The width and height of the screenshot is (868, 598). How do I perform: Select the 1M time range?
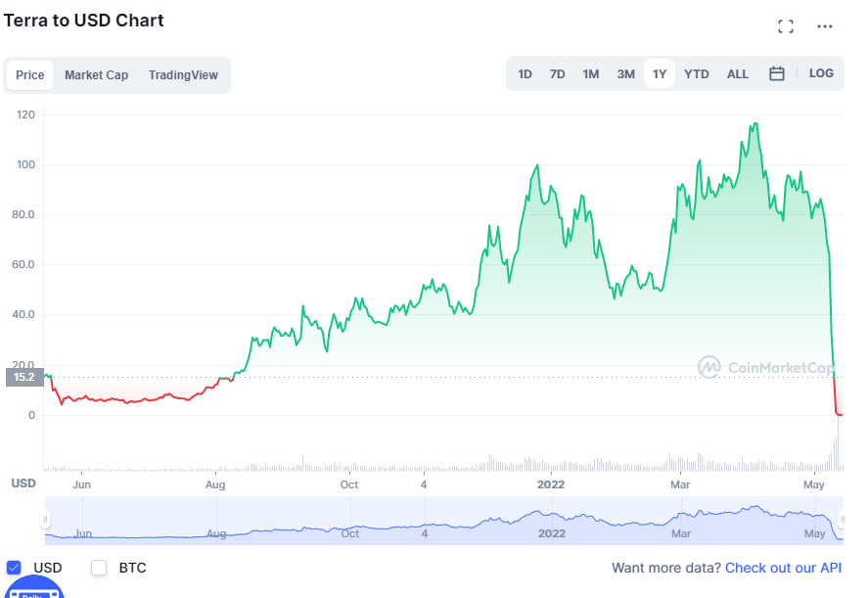pos(591,73)
